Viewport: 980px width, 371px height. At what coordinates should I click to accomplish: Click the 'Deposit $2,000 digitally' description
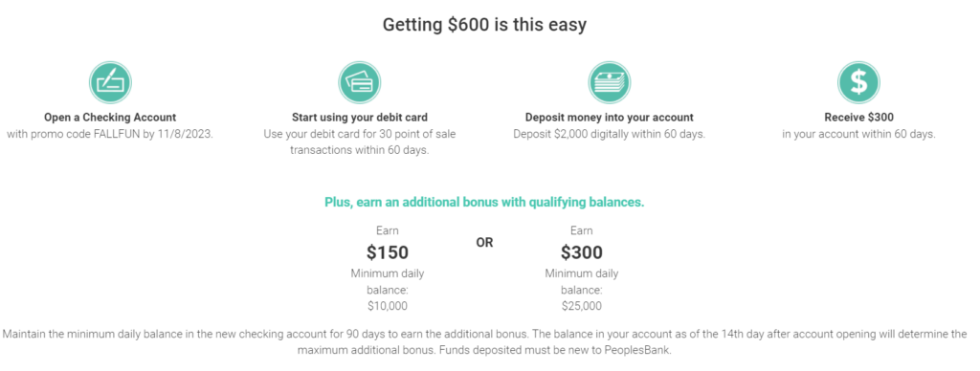pyautogui.click(x=610, y=134)
